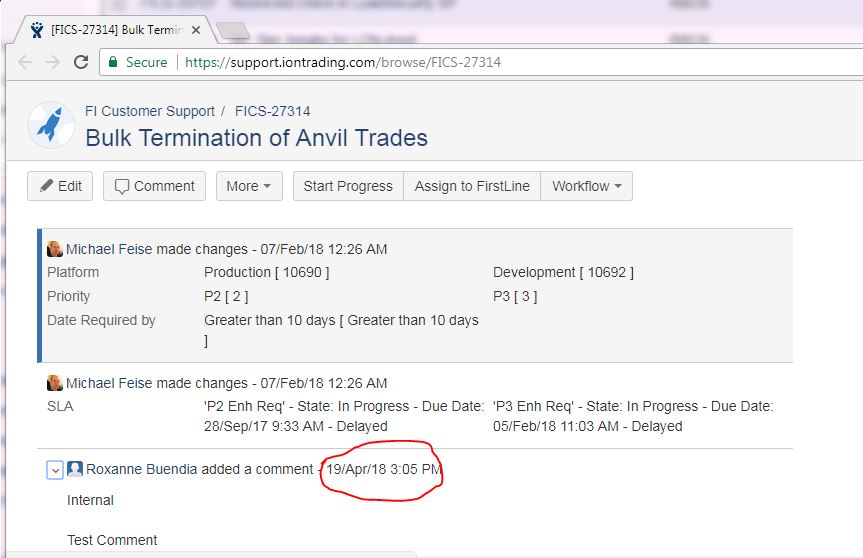Open the FICS-27314 breadcrumb link
The width and height of the screenshot is (863, 558).
272,111
